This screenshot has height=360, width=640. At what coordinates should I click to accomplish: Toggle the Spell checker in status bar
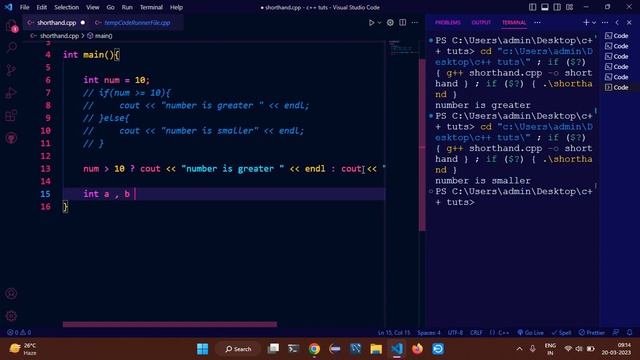(x=561, y=333)
